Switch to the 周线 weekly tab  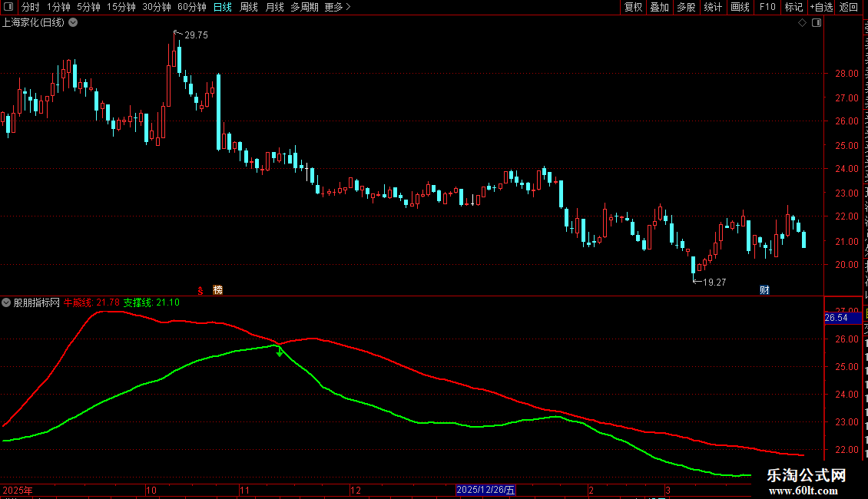click(249, 7)
